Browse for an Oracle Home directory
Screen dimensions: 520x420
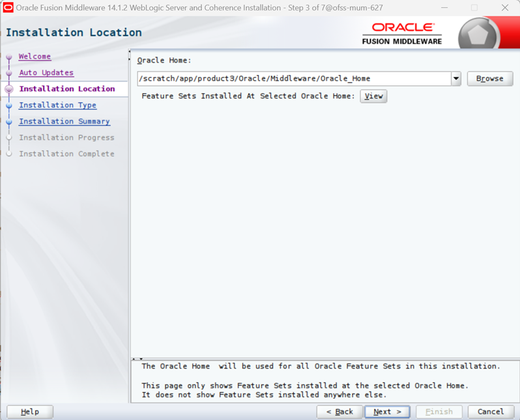tap(490, 79)
